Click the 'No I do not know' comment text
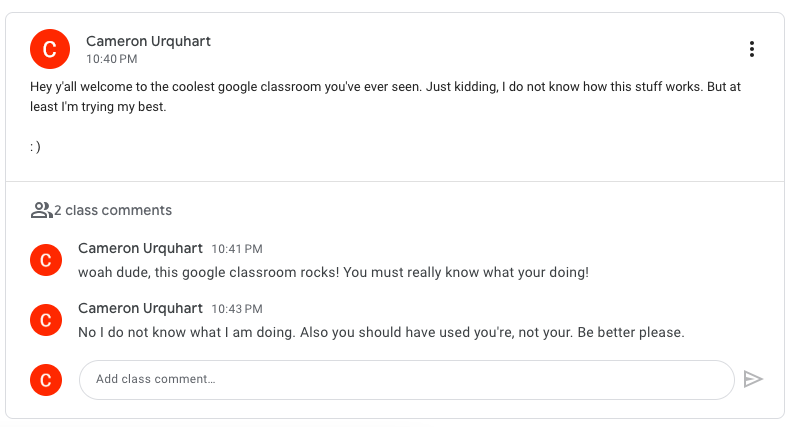 (381, 332)
